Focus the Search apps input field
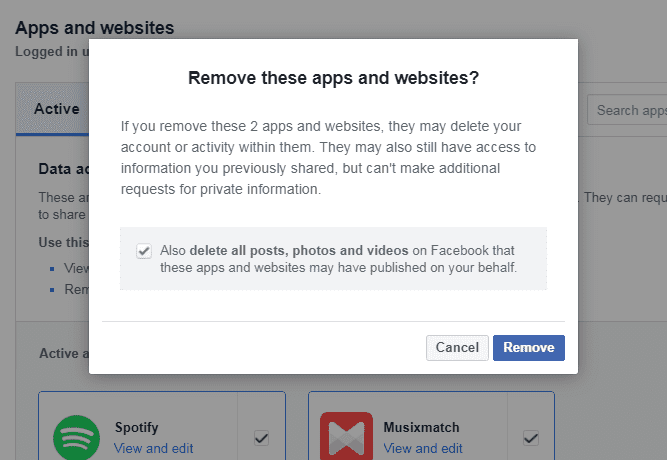The height and width of the screenshot is (460, 667). click(x=627, y=110)
